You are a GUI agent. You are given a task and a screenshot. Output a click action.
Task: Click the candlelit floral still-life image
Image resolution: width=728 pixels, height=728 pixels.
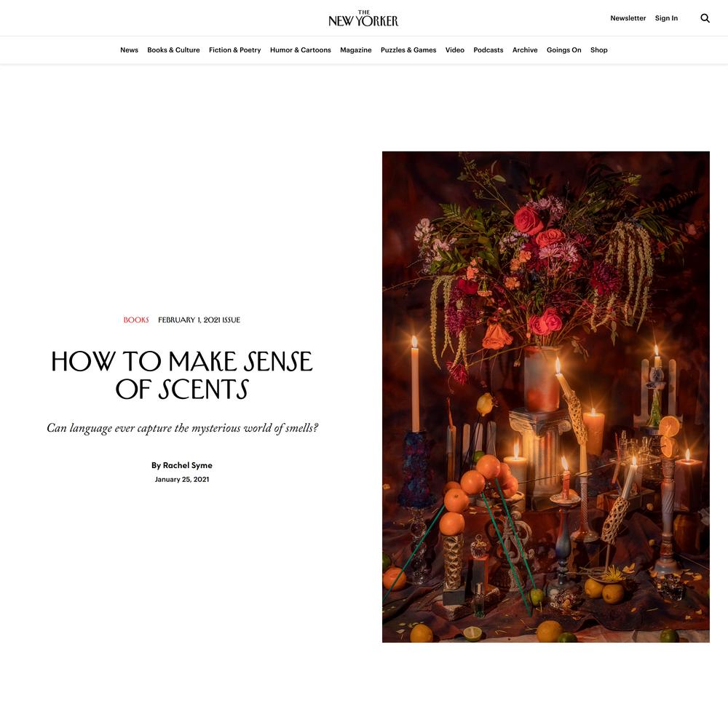[545, 397]
